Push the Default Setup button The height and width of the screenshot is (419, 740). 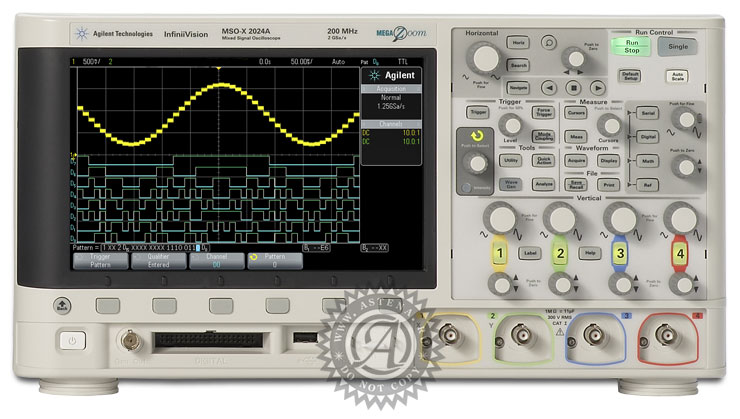(630, 76)
